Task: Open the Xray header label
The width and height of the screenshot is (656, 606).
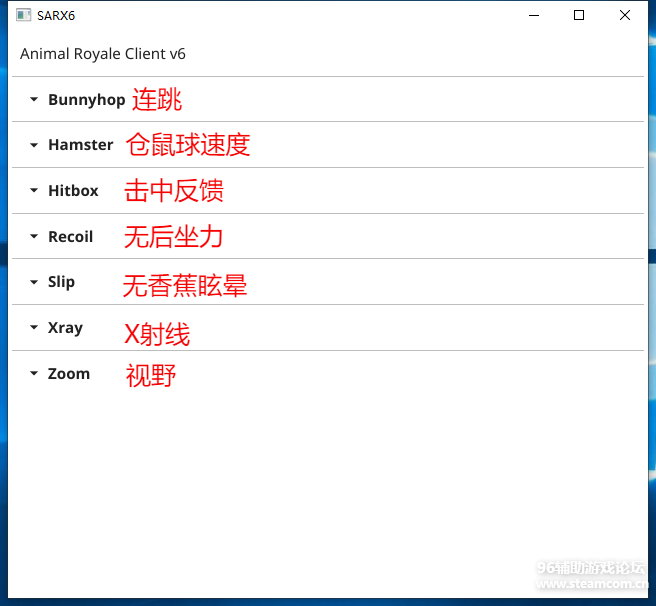Action: 65,328
